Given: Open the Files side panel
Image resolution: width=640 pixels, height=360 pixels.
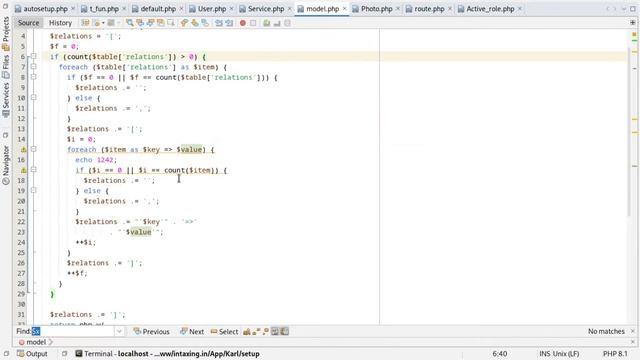Looking at the screenshot, I should pyautogui.click(x=6, y=67).
